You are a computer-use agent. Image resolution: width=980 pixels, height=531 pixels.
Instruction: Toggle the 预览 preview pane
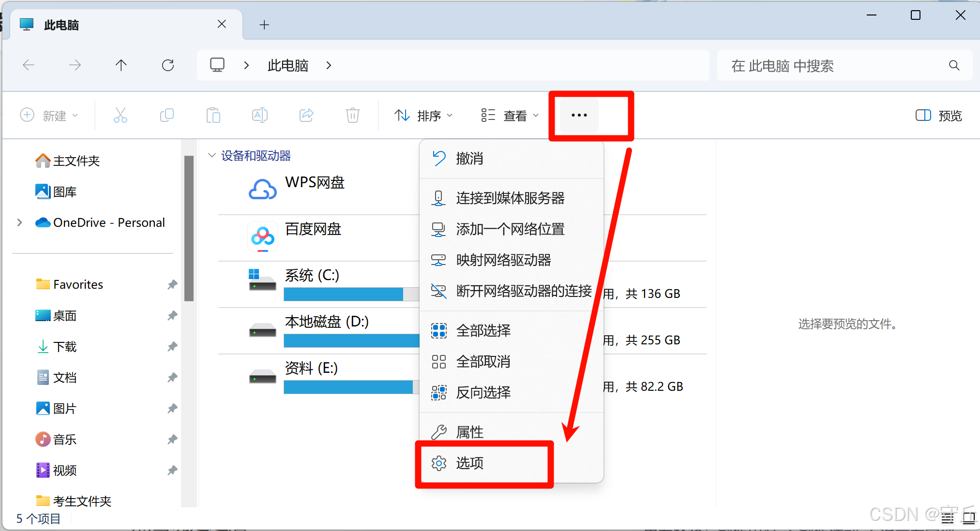click(937, 115)
